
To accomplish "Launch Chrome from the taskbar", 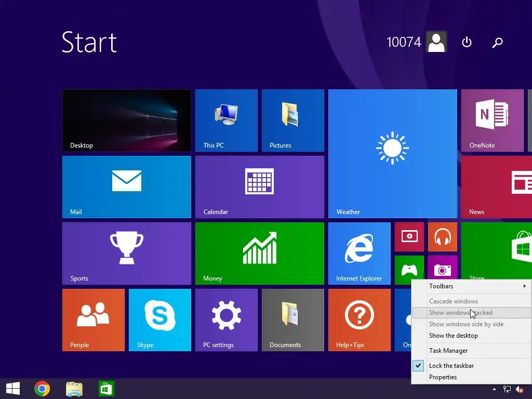I will (x=42, y=389).
